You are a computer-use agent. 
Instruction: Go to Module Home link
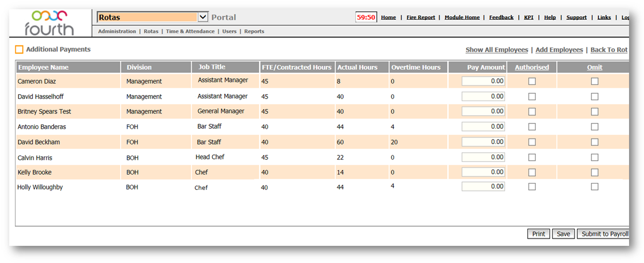[462, 17]
